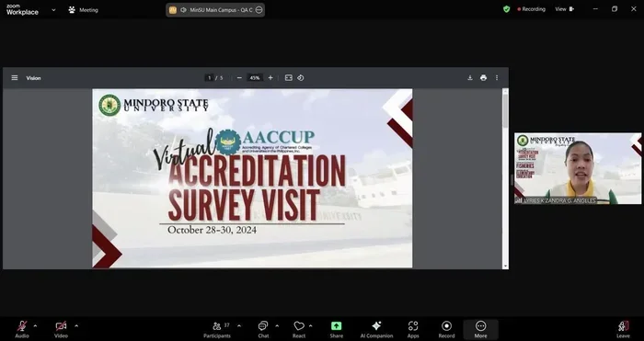Select the speaker video thumbnail

pos(578,168)
